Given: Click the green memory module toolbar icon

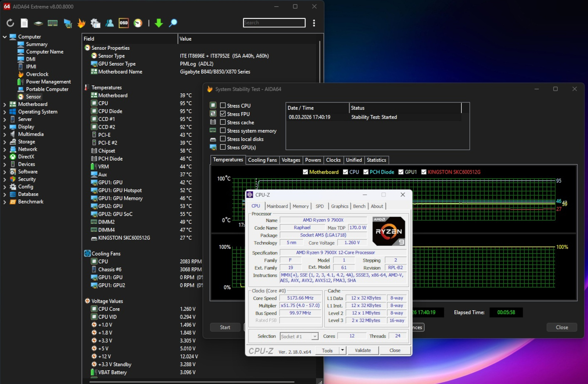Looking at the screenshot, I should [x=53, y=23].
